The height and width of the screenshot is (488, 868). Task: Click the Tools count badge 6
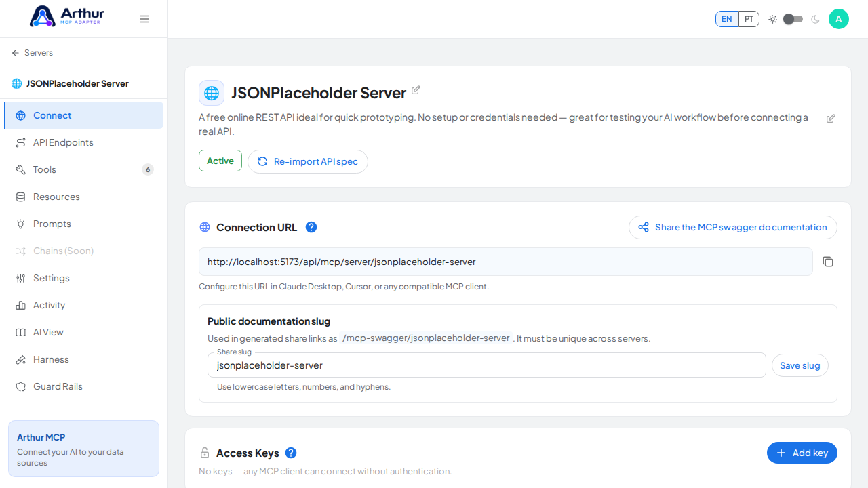click(x=148, y=169)
